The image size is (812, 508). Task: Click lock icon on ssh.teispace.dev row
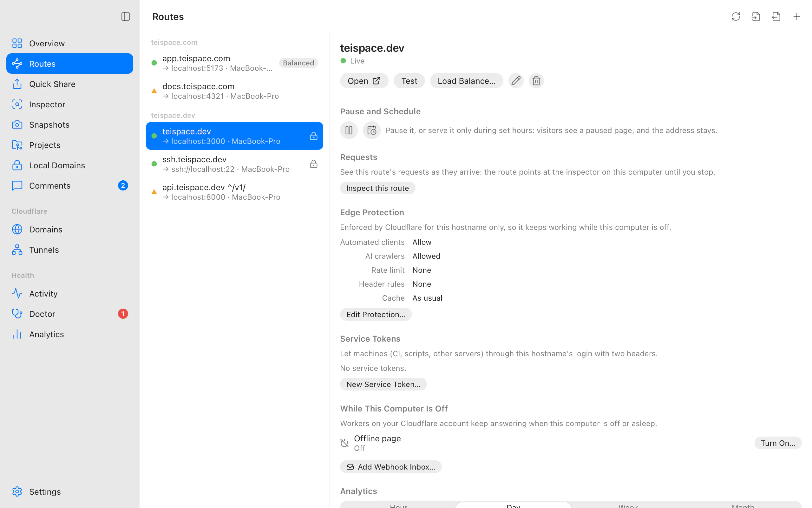(313, 164)
